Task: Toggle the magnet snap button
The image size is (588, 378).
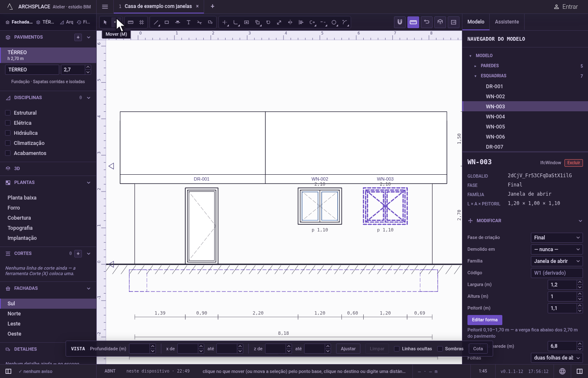Action: (x=400, y=22)
